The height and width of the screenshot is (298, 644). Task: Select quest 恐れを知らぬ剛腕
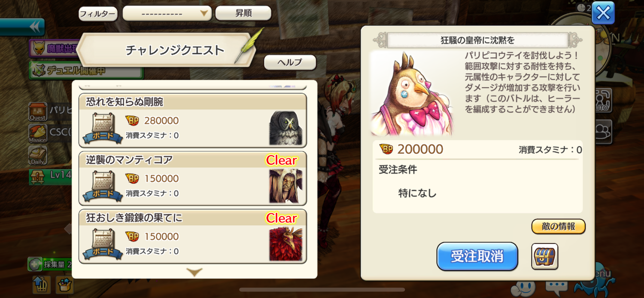(193, 121)
